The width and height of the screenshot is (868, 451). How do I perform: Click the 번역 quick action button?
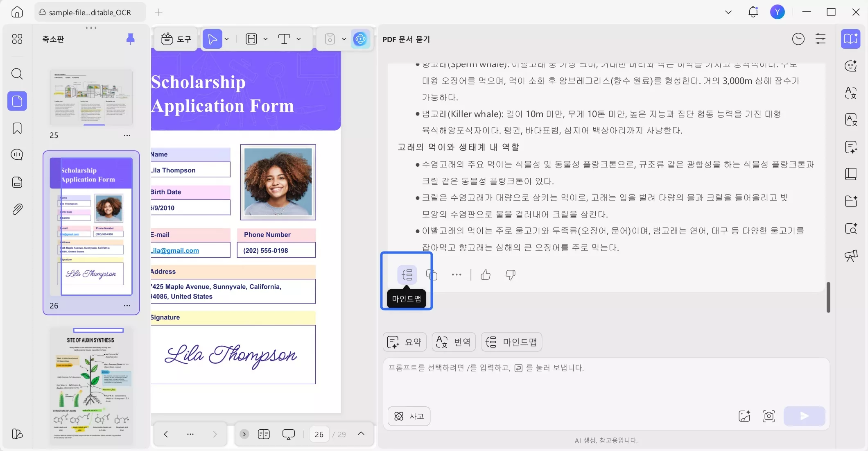pyautogui.click(x=453, y=342)
